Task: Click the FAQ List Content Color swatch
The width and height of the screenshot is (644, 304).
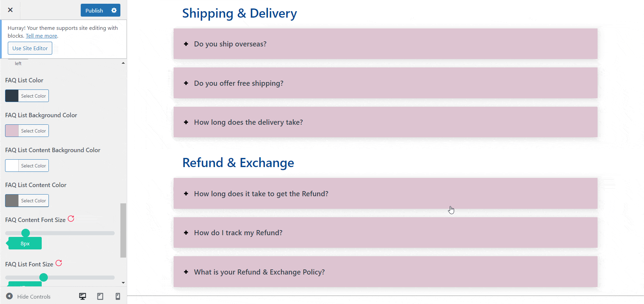Action: coord(11,200)
